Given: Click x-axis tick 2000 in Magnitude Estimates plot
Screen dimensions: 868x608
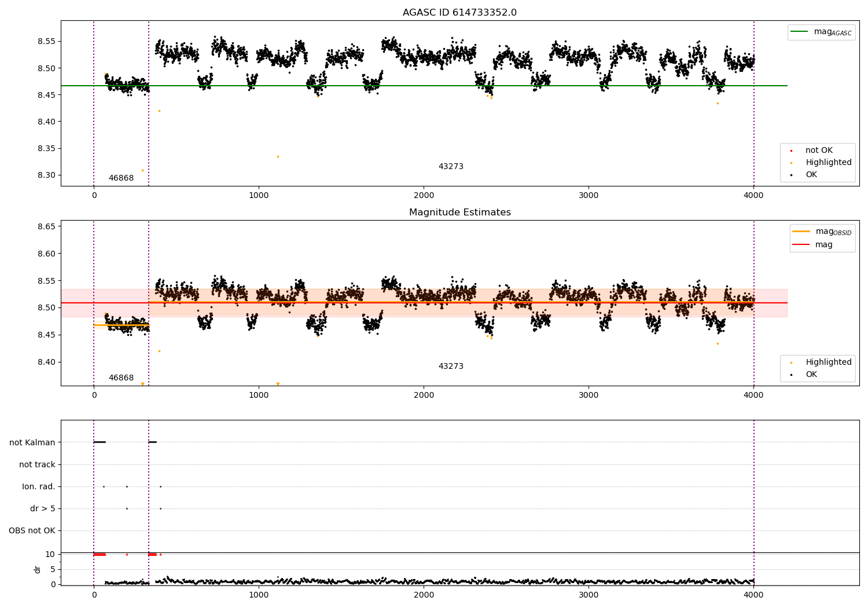Looking at the screenshot, I should 424,395.
